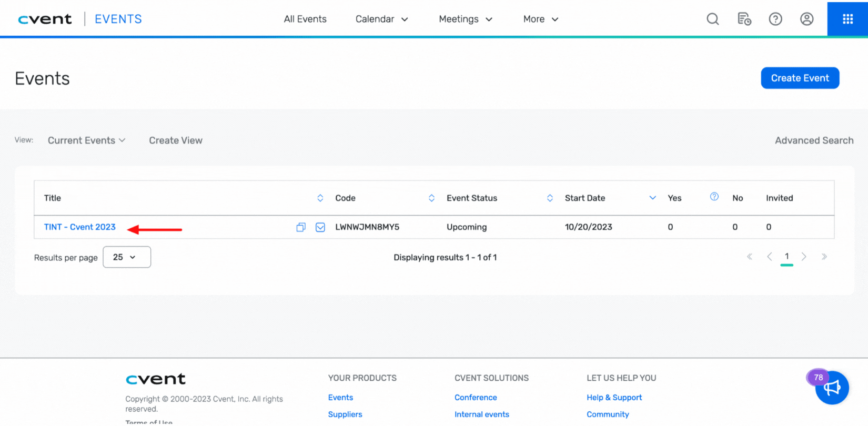Viewport: 868px width, 426px height.
Task: Expand the Calendar menu
Action: [382, 19]
